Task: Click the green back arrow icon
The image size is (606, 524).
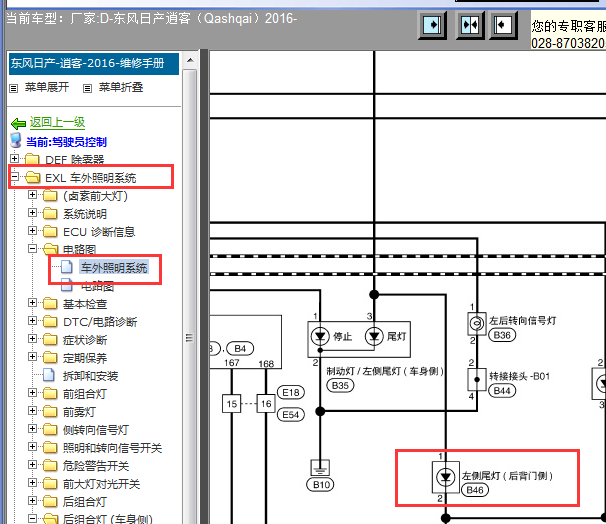Action: pyautogui.click(x=18, y=124)
